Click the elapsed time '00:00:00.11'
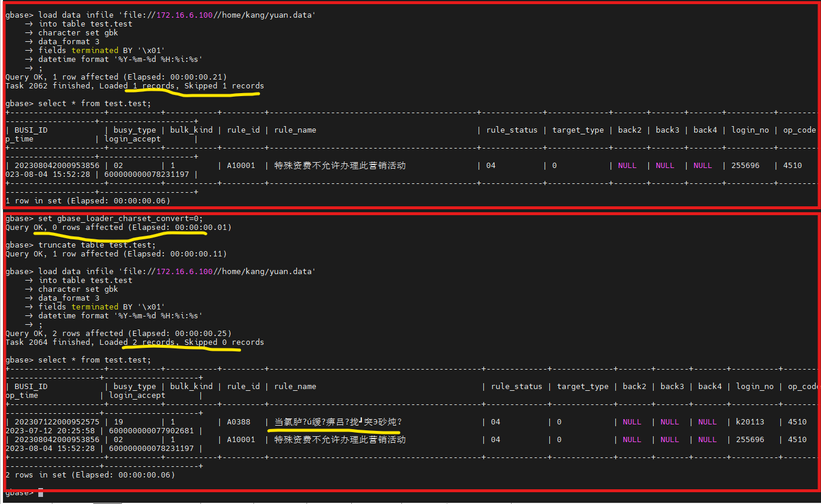Image resolution: width=821 pixels, height=504 pixels. [196, 254]
